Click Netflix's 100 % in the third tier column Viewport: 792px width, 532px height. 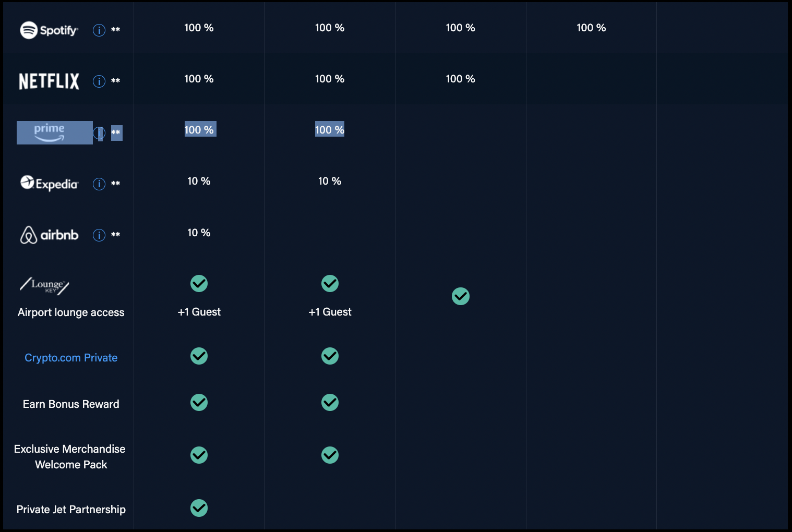click(461, 79)
